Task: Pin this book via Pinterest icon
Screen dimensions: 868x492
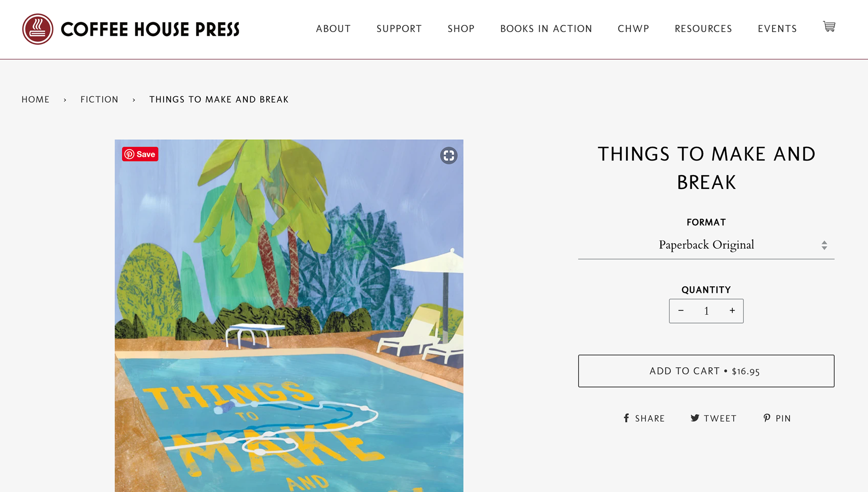Action: pyautogui.click(x=777, y=418)
